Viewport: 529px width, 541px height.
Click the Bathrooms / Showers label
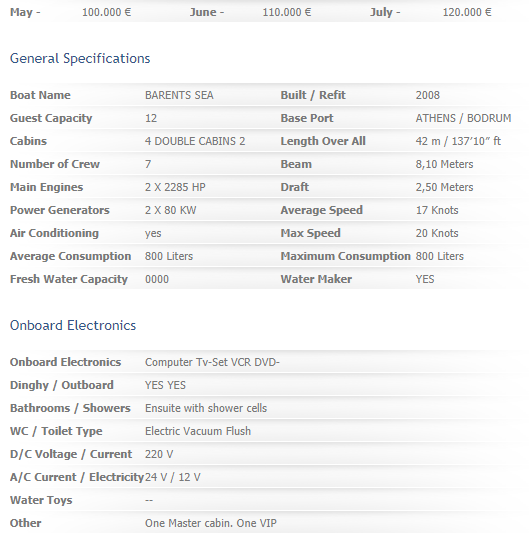[70, 408]
